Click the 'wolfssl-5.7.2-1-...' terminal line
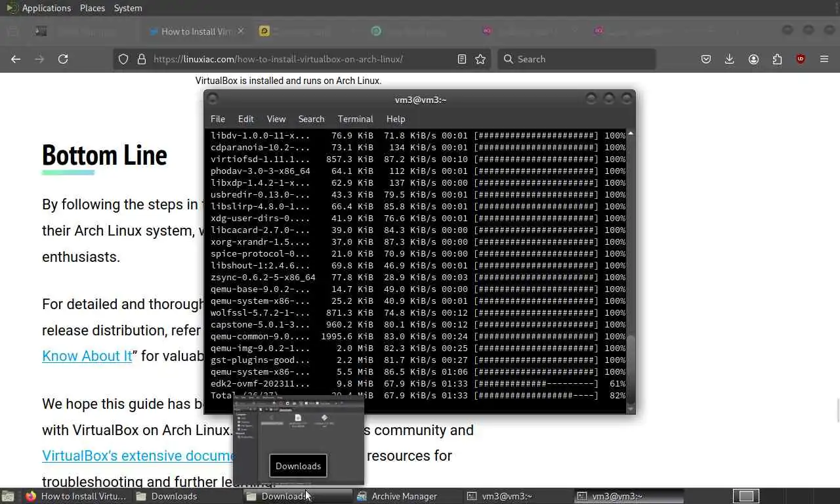 click(418, 312)
